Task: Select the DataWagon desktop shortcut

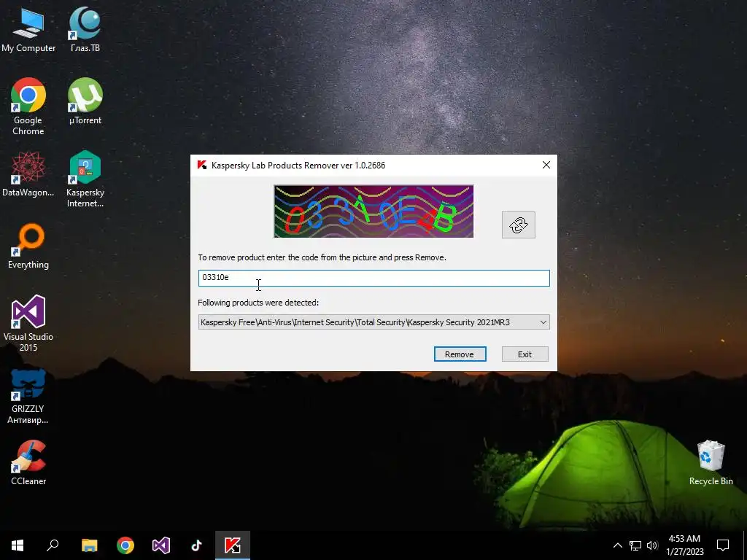Action: tap(28, 174)
